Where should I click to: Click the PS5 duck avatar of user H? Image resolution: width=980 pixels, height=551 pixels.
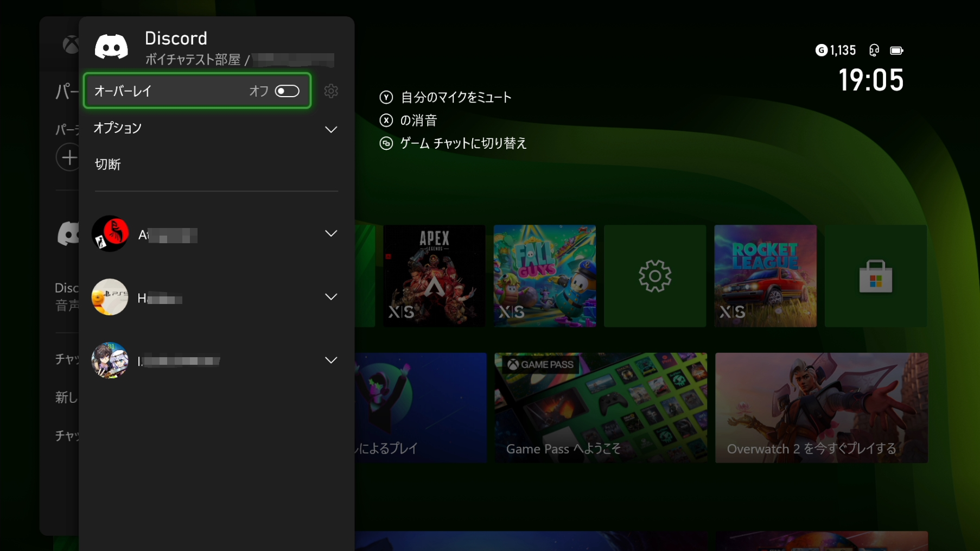pos(110,297)
